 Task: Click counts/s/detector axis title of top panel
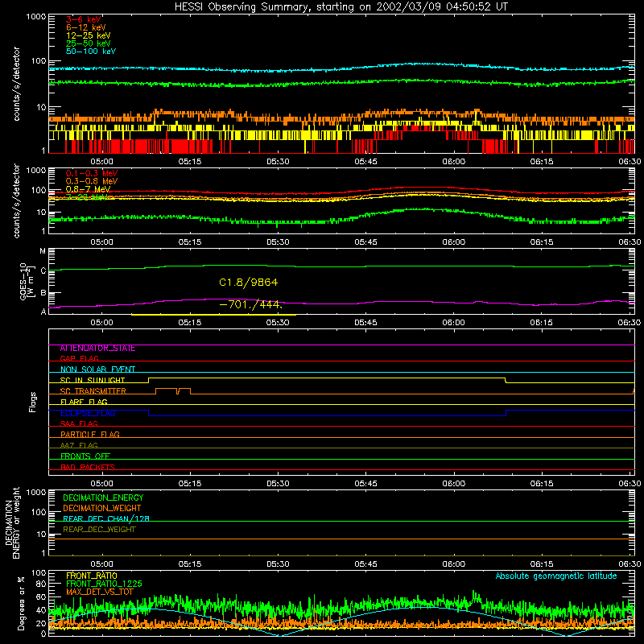point(16,84)
